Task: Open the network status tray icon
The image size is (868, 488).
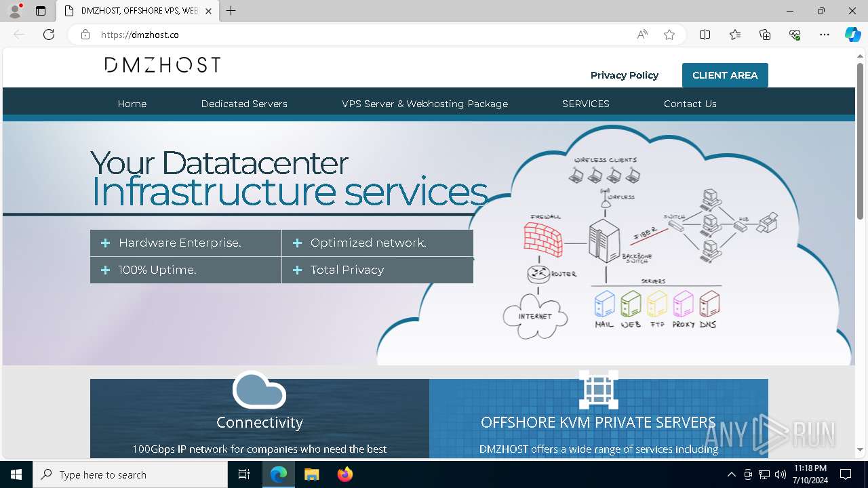Action: 764,474
